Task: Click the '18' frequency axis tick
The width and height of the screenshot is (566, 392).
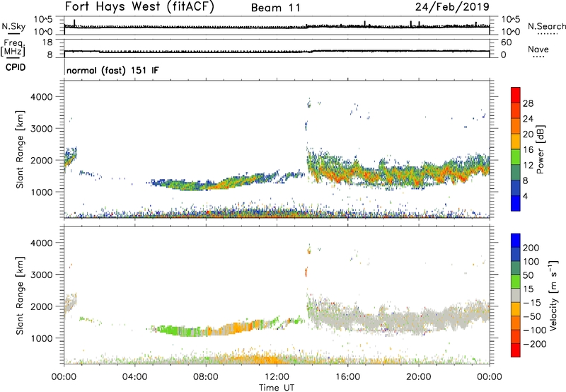Action: click(47, 42)
